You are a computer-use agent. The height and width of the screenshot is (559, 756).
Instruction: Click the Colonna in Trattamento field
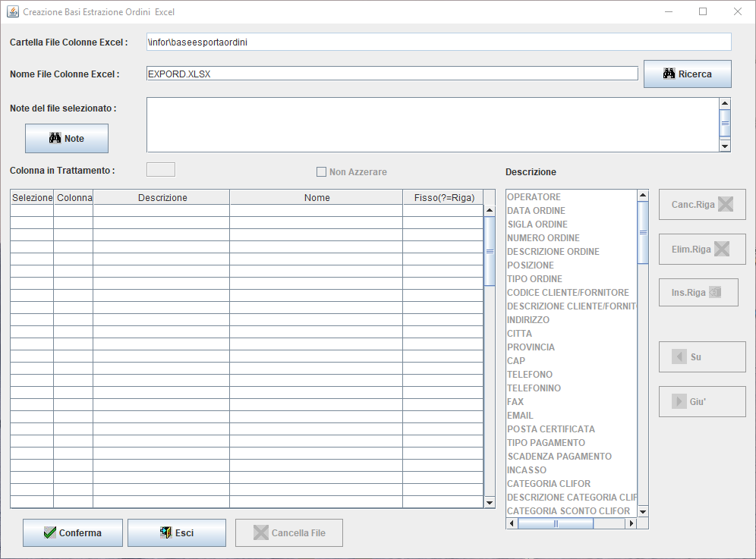161,170
